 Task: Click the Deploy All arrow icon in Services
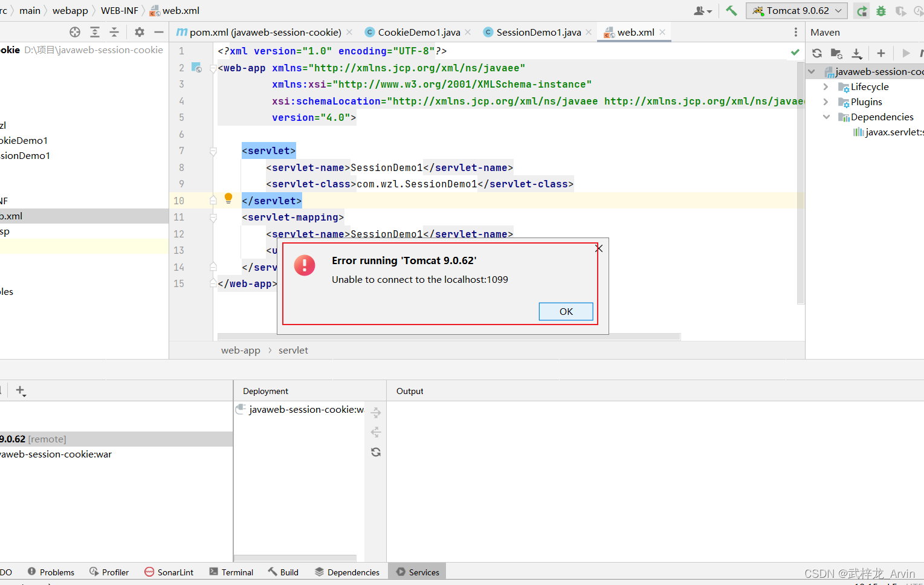click(376, 413)
